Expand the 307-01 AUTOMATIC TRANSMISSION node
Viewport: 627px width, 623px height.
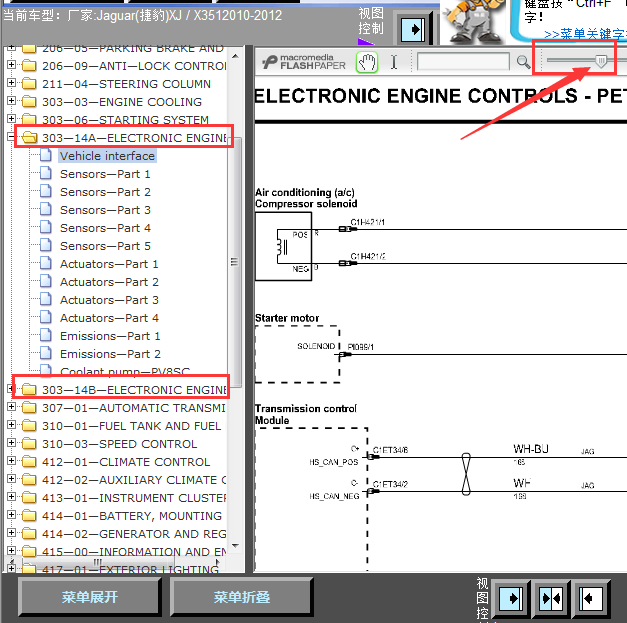11,407
